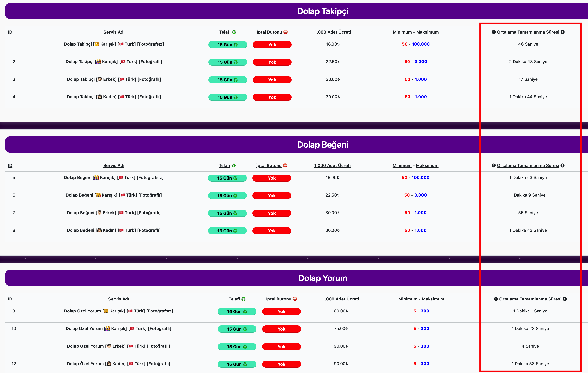Click the 15 Gün badge for service ID 7

227,213
